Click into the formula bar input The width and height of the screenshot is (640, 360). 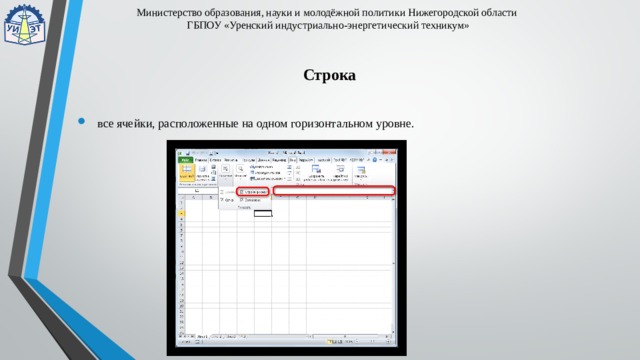333,191
